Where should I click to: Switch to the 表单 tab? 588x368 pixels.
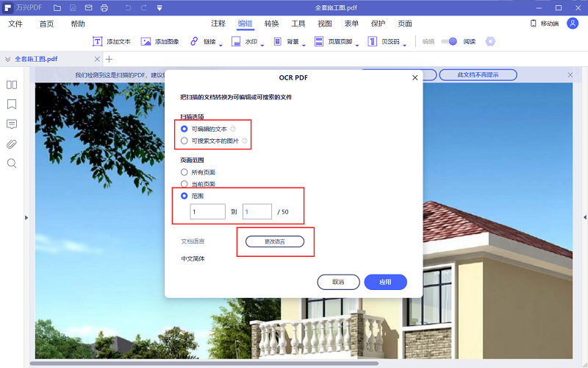[x=351, y=24]
